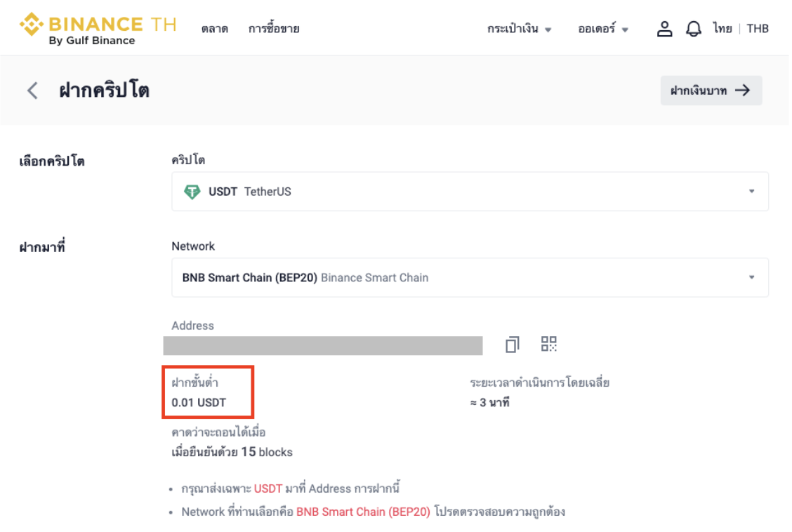The height and width of the screenshot is (532, 792).
Task: Click red BNB Smart Chain (BEP20) text
Action: 363,512
